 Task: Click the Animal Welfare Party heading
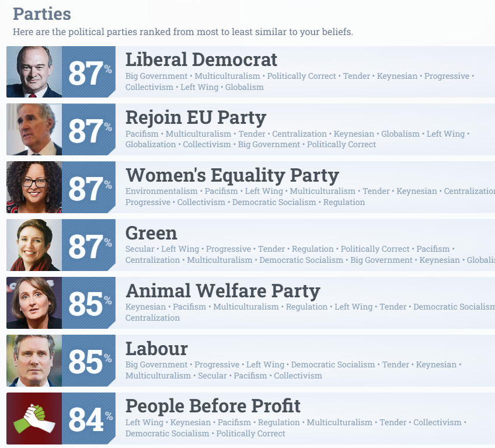223,291
